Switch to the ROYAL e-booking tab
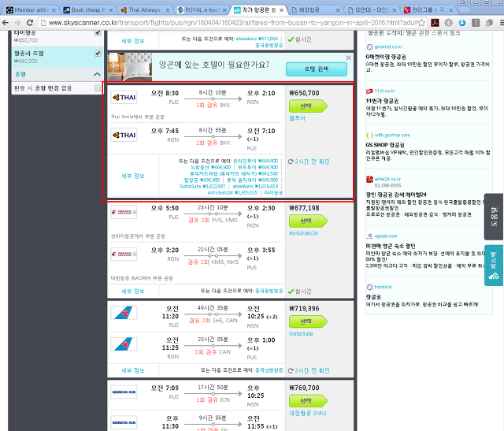This screenshot has width=504, height=431. coord(202,10)
